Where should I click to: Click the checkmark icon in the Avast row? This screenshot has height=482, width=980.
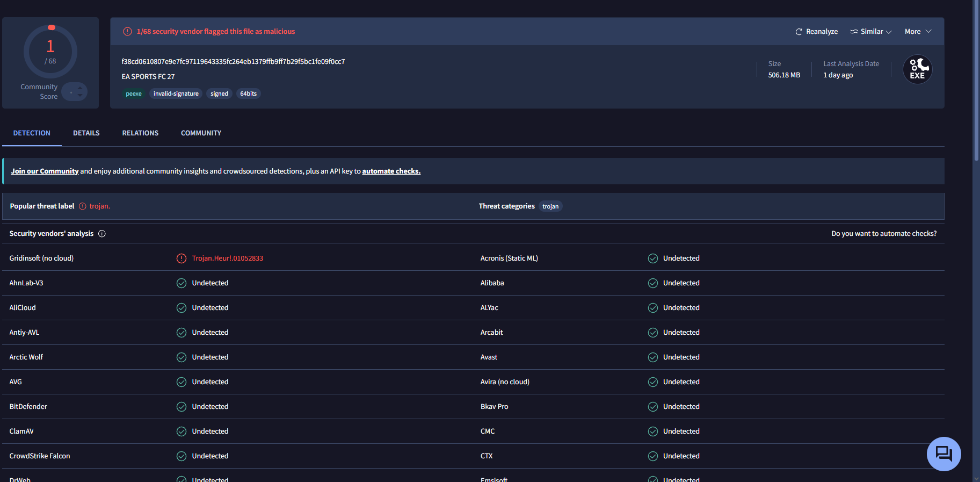[x=653, y=357]
